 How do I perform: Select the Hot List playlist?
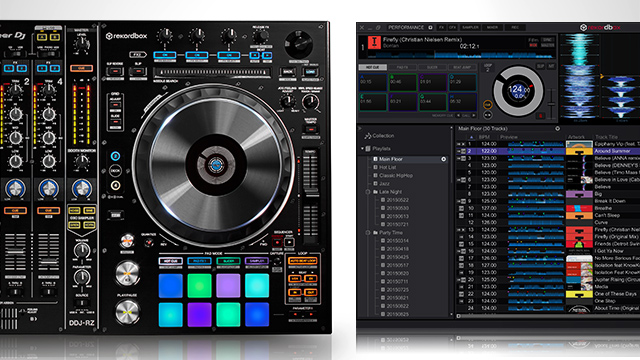click(387, 167)
